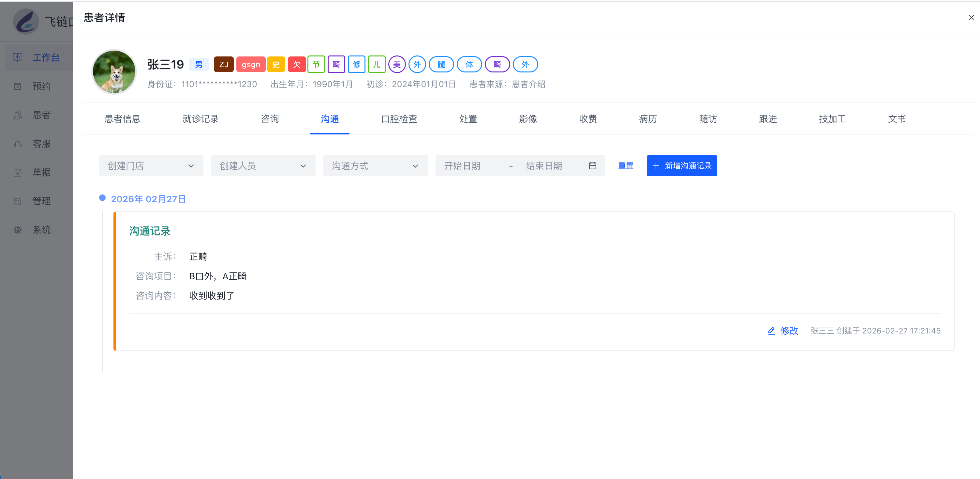Click the 重置 reset link
Viewport: 980px width, 479px height.
[626, 166]
